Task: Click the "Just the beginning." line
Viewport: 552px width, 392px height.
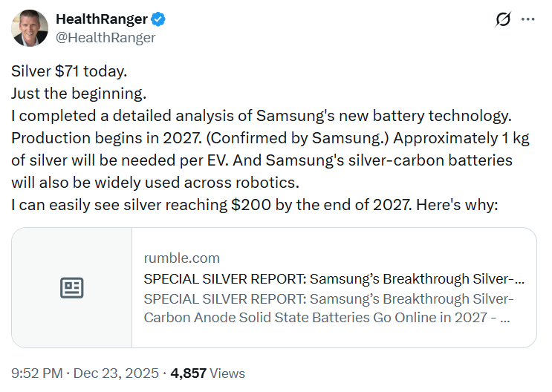Action: pyautogui.click(x=79, y=94)
